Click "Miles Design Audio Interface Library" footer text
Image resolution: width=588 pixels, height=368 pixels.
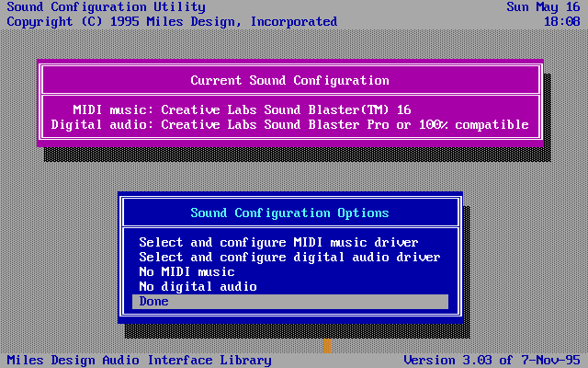[x=139, y=360]
